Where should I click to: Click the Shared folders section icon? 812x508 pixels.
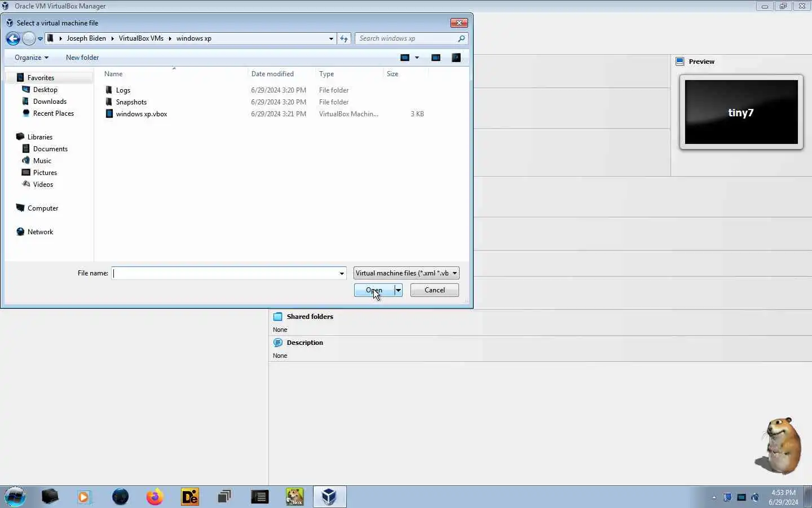[278, 317]
